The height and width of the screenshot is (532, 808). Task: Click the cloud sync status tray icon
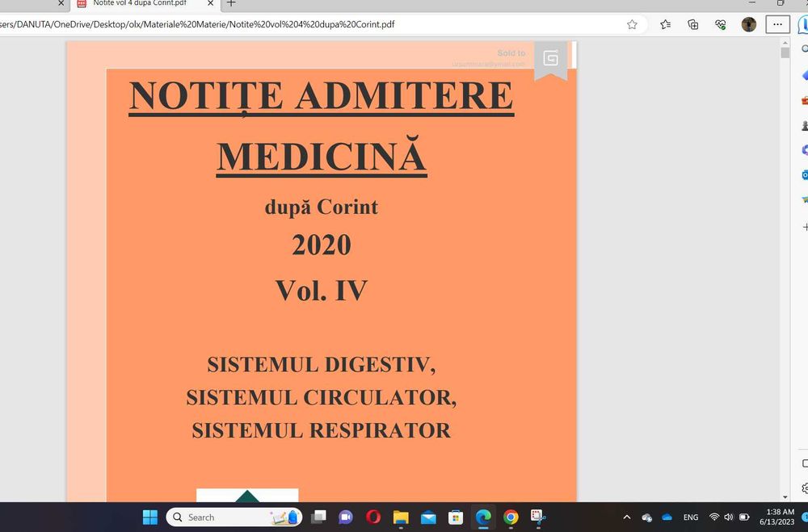[646, 517]
